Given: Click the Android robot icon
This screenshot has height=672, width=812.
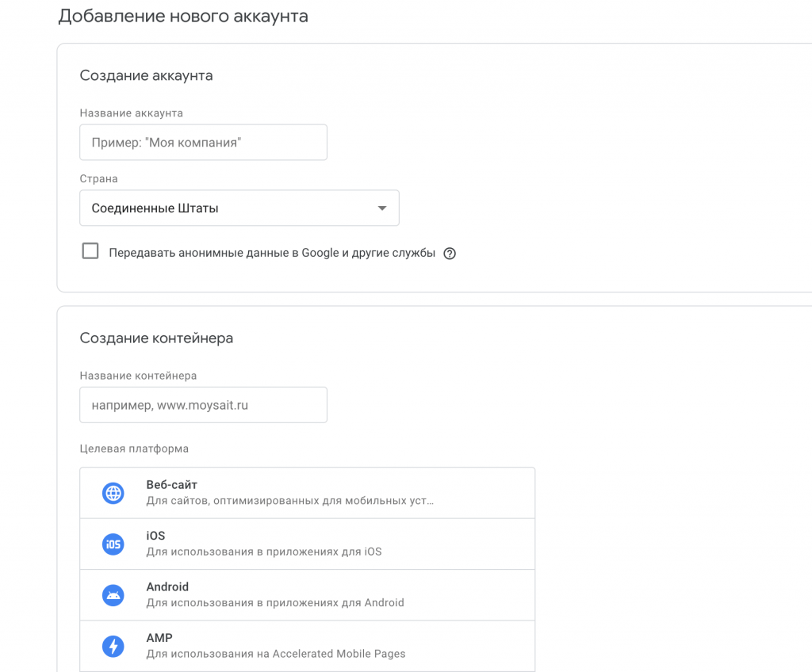Looking at the screenshot, I should 113,595.
